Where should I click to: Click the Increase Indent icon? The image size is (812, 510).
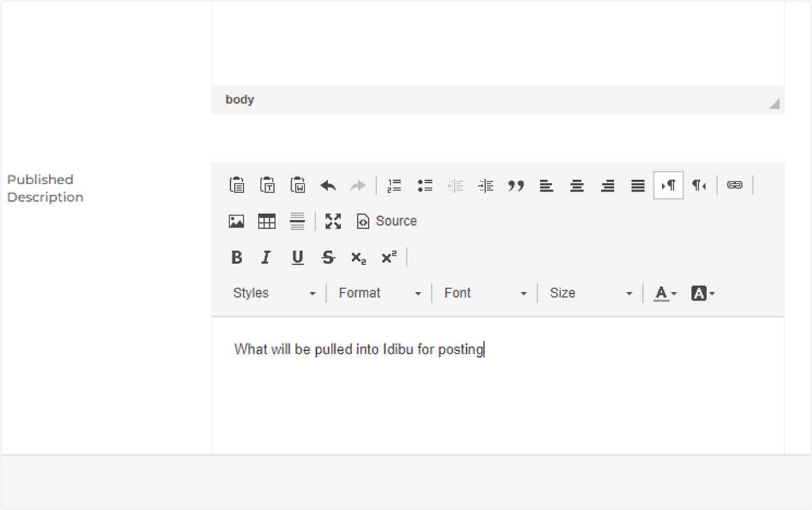pos(486,185)
